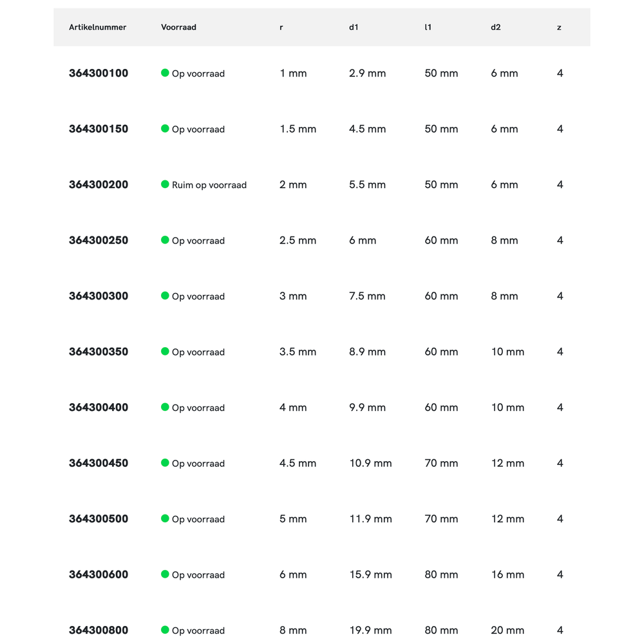
Task: Click the green stock dot in the 364300600 row
Action: tap(165, 574)
